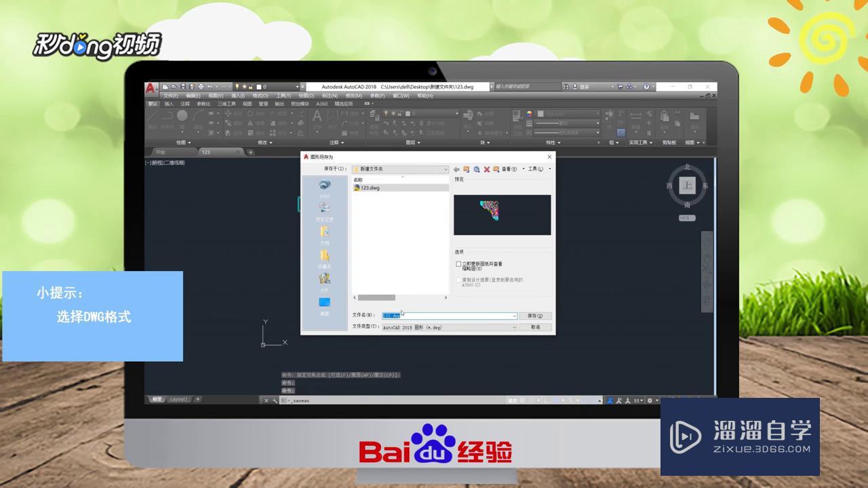
Task: Switch to the 开始 drawing tab
Action: point(160,152)
